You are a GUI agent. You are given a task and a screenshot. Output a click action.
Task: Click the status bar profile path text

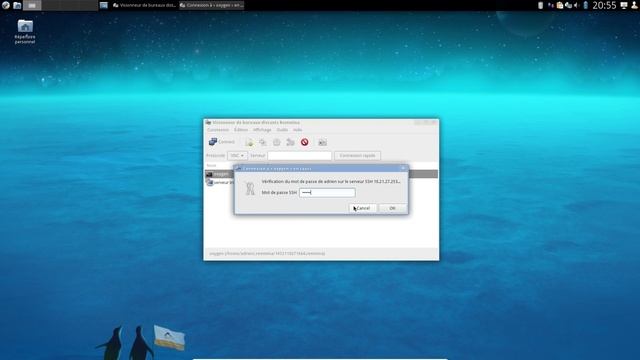[267, 253]
